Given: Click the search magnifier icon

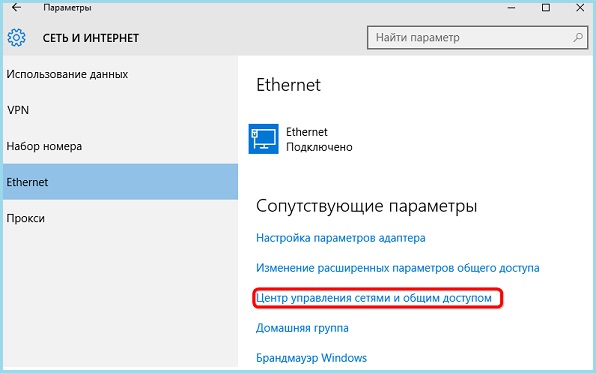Looking at the screenshot, I should tap(578, 37).
